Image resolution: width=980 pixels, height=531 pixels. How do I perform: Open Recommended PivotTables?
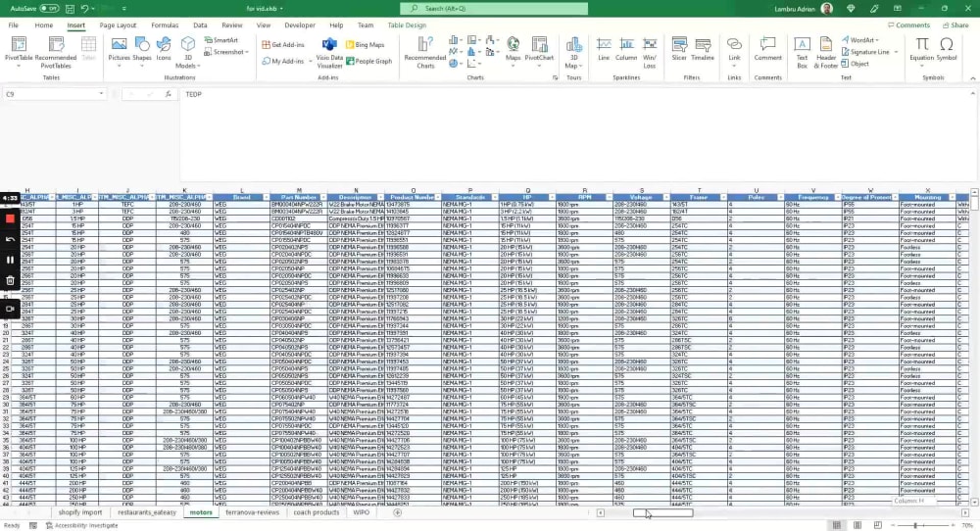pyautogui.click(x=56, y=51)
